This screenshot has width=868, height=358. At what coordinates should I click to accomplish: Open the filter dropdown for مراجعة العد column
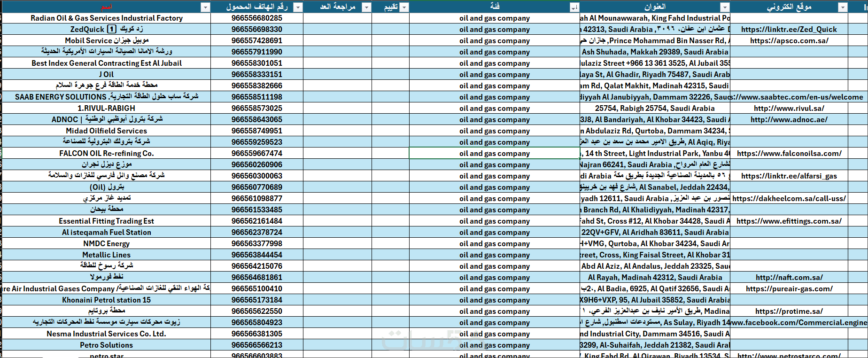click(x=366, y=7)
